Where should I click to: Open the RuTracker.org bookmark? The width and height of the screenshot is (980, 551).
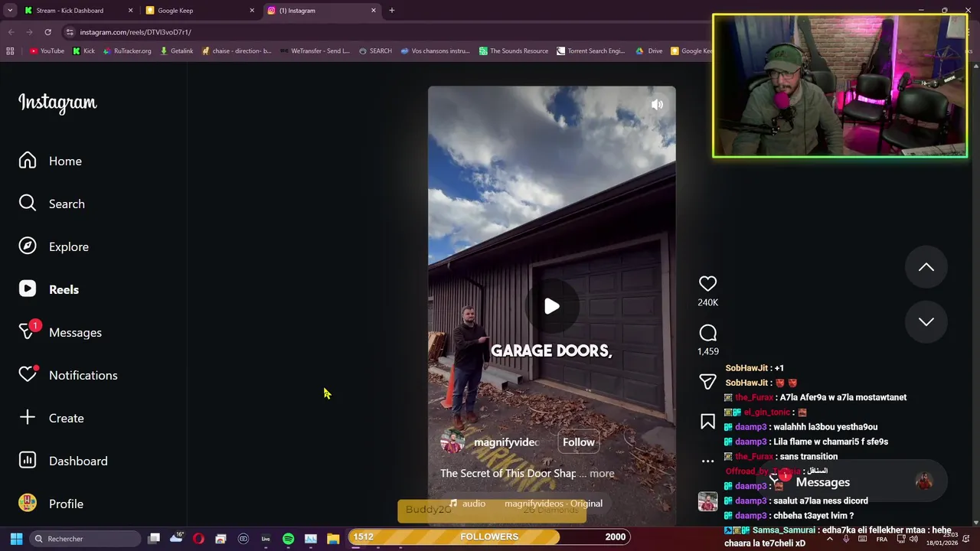pyautogui.click(x=127, y=51)
